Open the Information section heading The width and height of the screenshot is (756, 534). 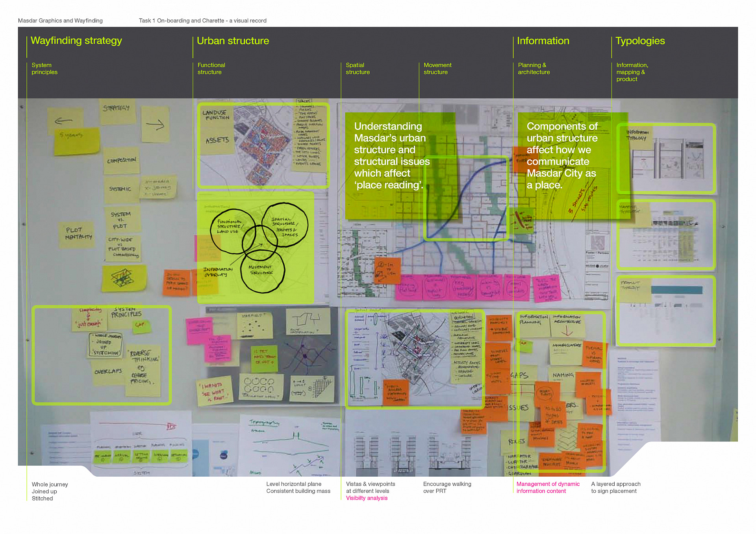coord(543,41)
